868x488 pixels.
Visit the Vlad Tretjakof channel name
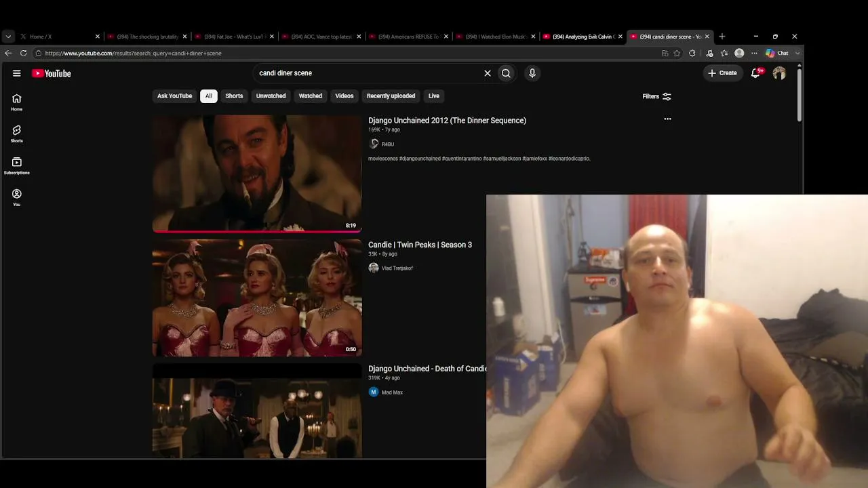(397, 268)
